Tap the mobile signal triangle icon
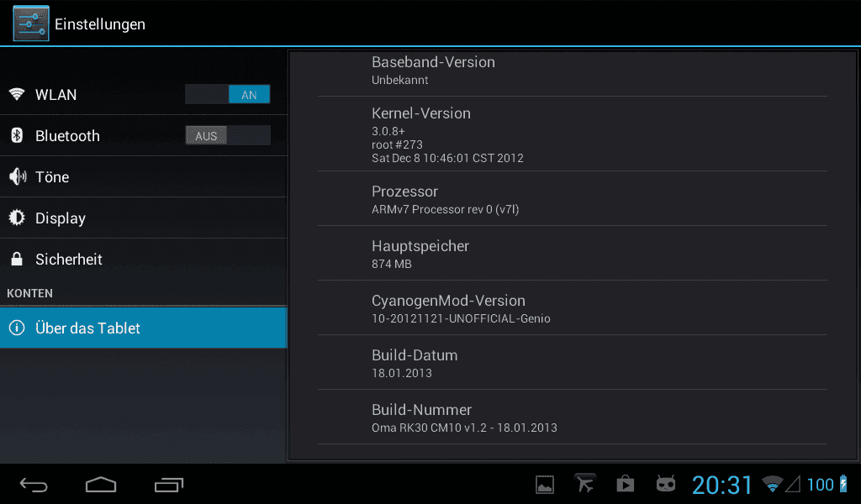This screenshot has width=861, height=504. tap(793, 484)
